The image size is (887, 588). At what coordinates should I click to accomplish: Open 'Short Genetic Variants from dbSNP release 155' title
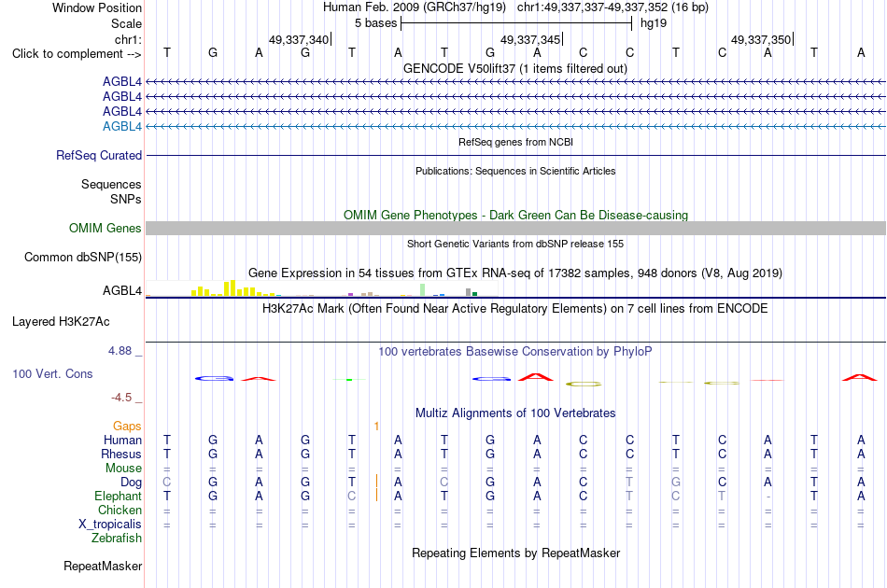click(x=515, y=244)
